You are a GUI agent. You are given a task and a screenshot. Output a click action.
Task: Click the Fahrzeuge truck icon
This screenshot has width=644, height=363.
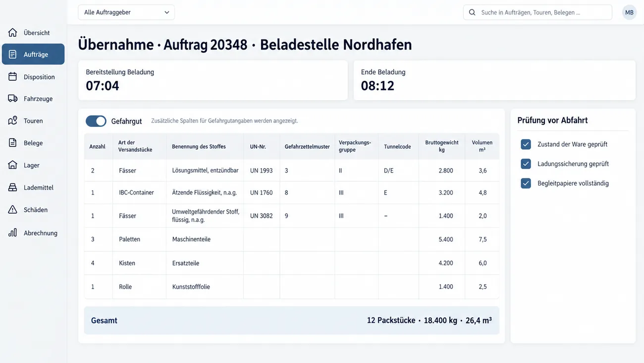tap(13, 99)
